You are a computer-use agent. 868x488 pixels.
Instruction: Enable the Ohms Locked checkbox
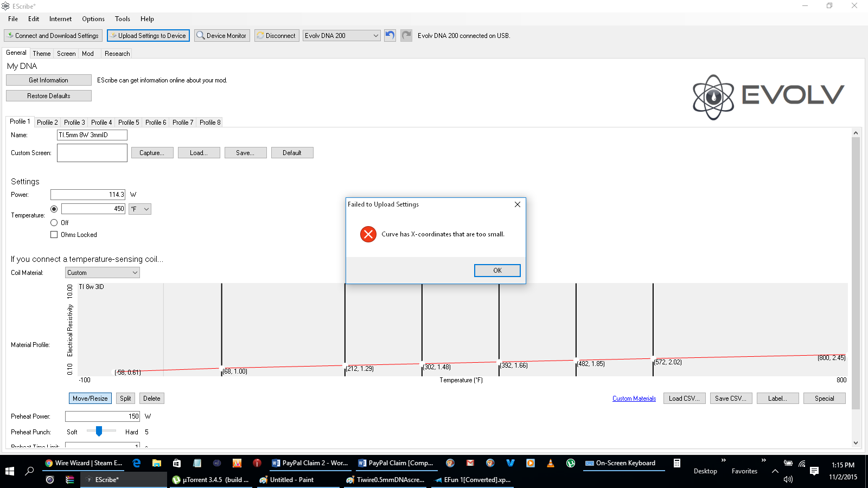54,235
